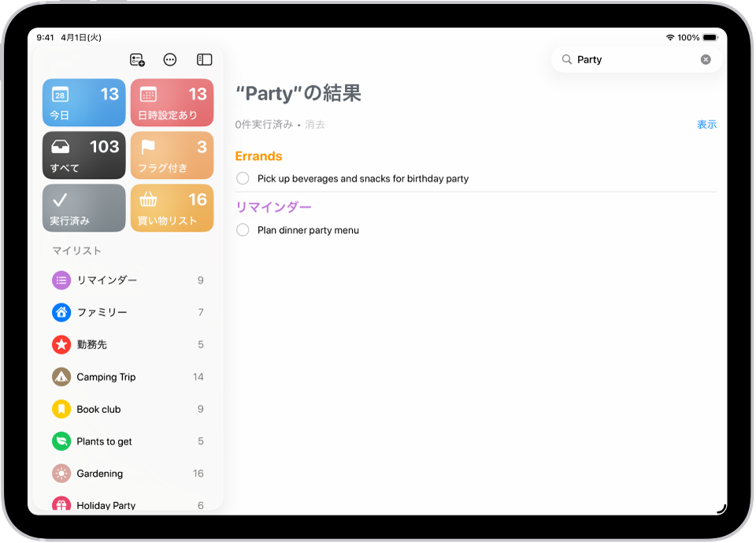Open the Gardening flower icon list

[x=61, y=474]
